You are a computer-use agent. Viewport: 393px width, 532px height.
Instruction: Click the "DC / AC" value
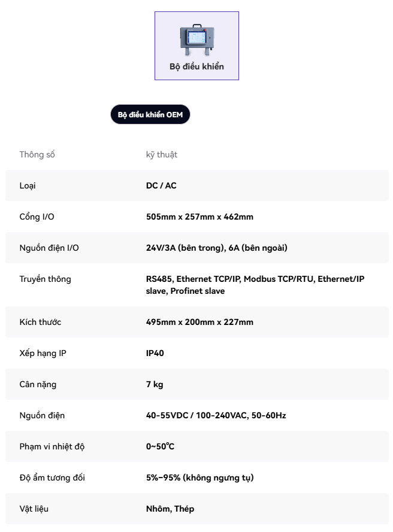click(161, 186)
